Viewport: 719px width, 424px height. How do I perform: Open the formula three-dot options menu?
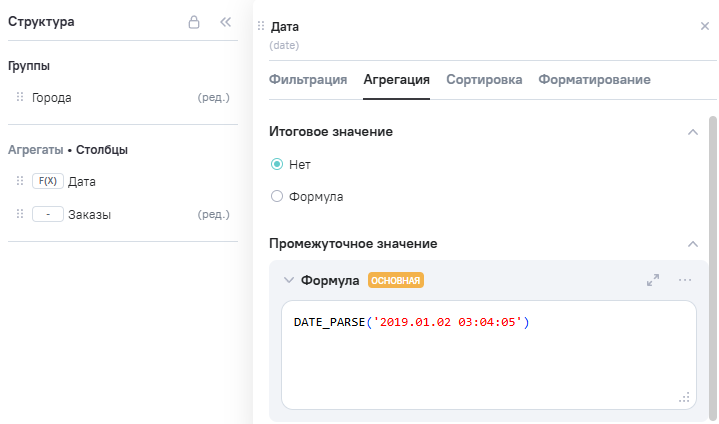685,281
